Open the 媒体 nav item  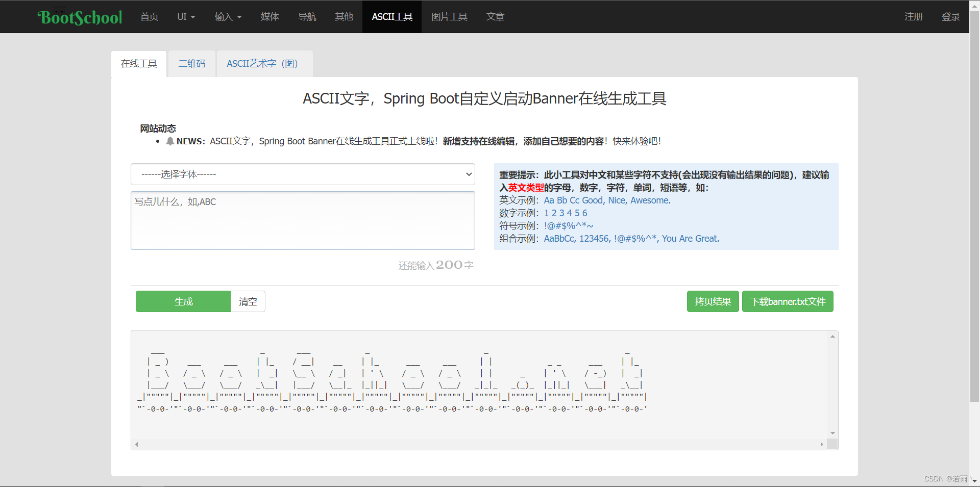270,17
